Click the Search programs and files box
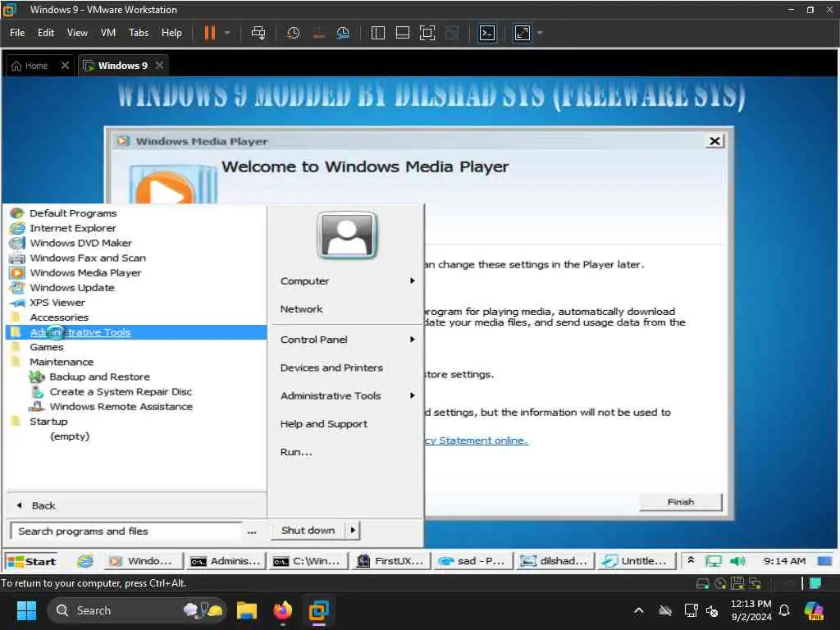Viewport: 840px width, 630px height. coord(126,531)
